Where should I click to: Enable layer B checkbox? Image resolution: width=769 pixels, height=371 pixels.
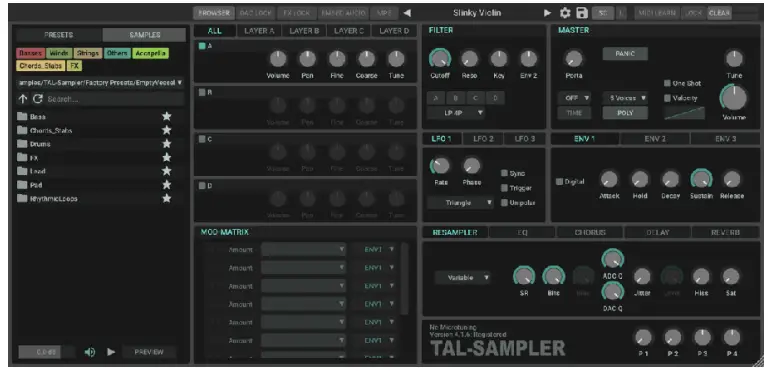click(202, 92)
